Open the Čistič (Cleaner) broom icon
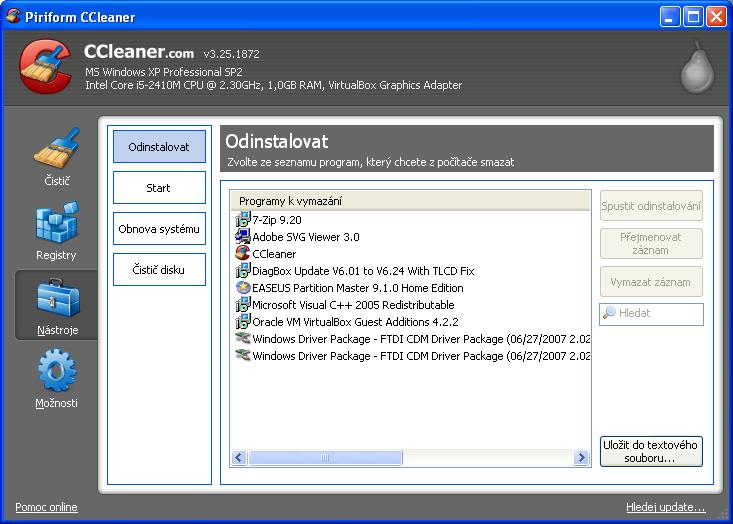This screenshot has width=733, height=524. 56,151
